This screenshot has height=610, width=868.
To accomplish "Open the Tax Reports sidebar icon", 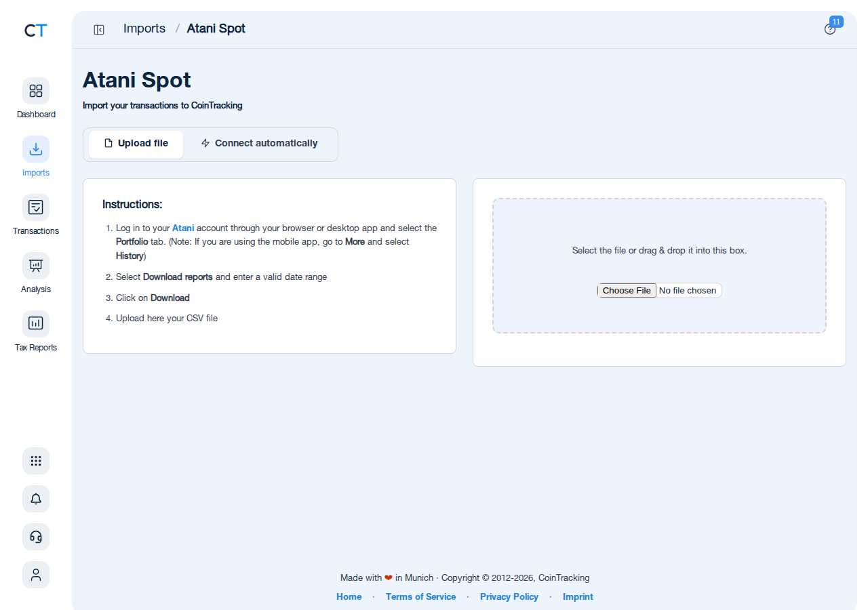I will 36,324.
